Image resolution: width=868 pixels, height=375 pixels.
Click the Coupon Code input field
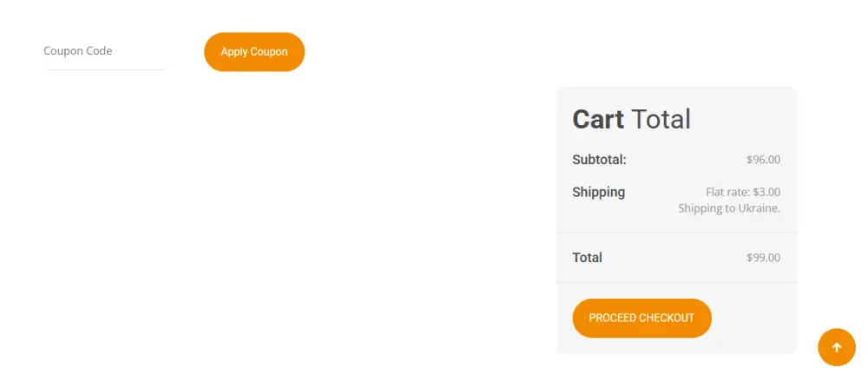tap(104, 51)
